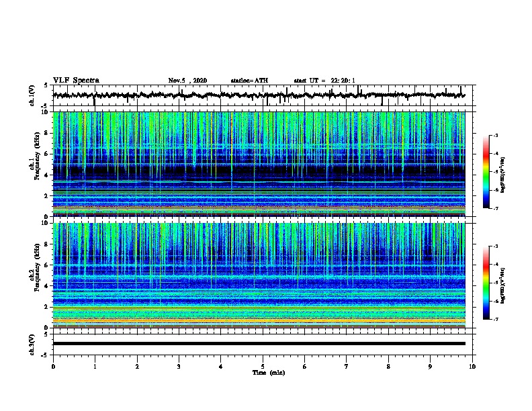Click the ch.3(V) black signal bar

pyautogui.click(x=259, y=344)
